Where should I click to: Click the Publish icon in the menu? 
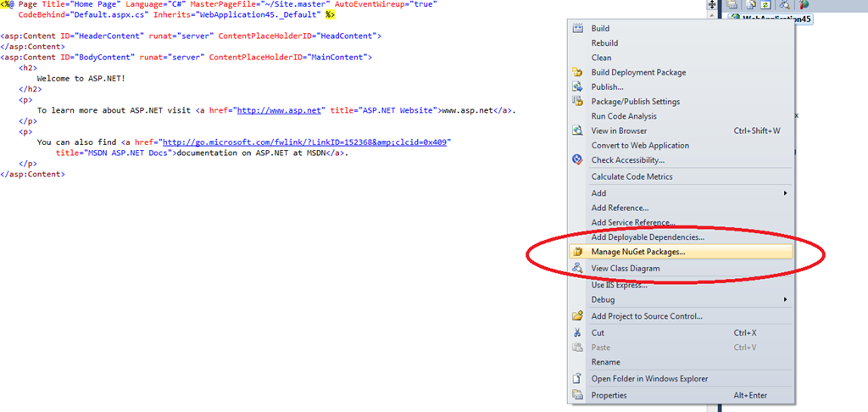click(577, 86)
